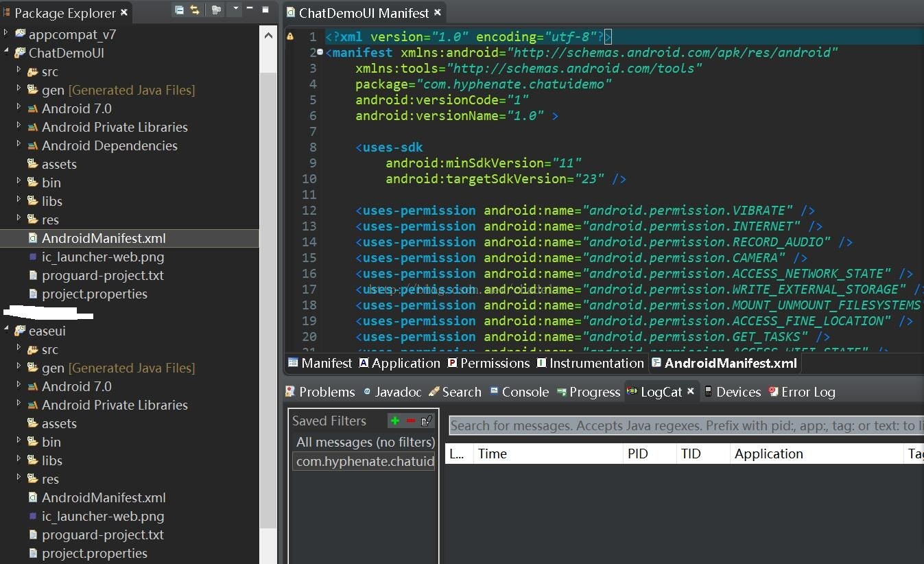Select proguard-project.txt under easeui
Image resolution: width=924 pixels, height=564 pixels.
pos(103,534)
